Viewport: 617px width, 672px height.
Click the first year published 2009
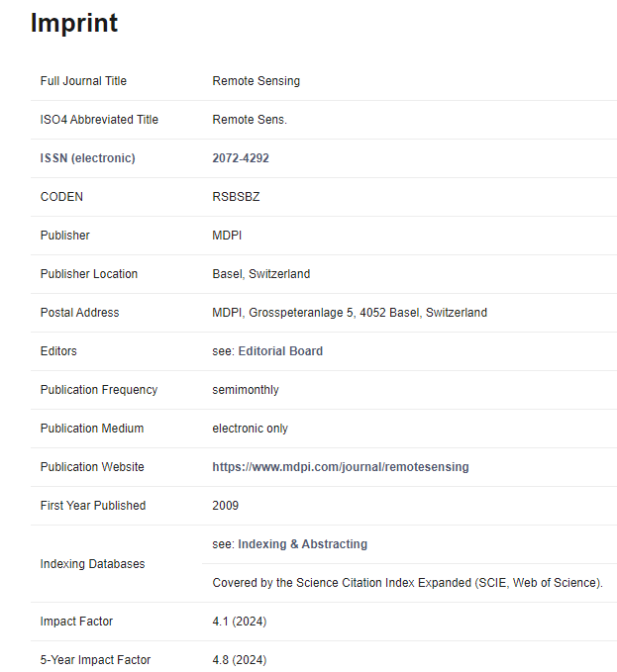point(225,506)
